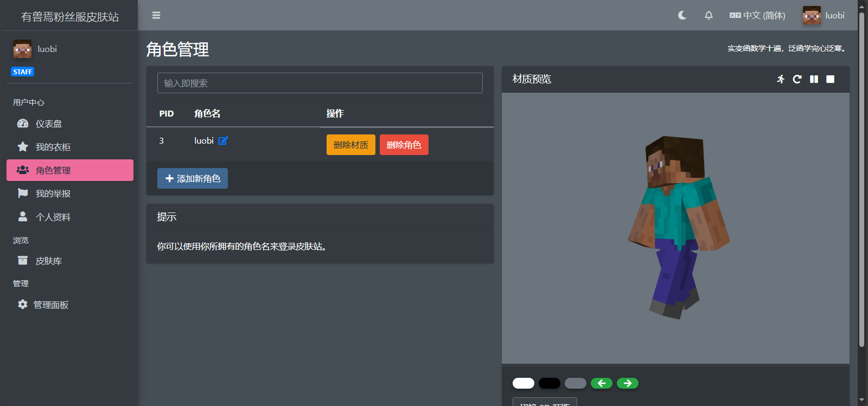Open the 中文 (简体) language dropdown
This screenshot has height=406, width=868.
click(757, 15)
